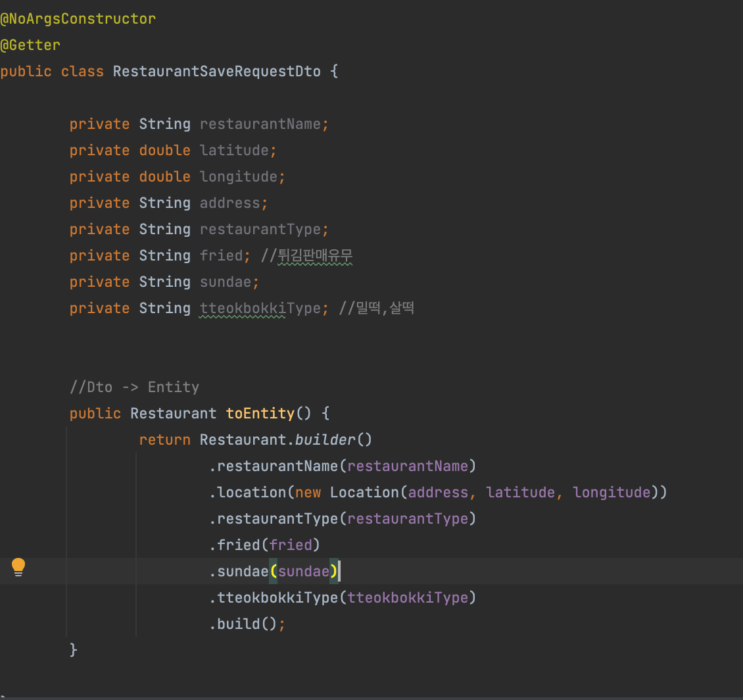The width and height of the screenshot is (743, 700).
Task: Click the @Getter annotation
Action: [30, 45]
